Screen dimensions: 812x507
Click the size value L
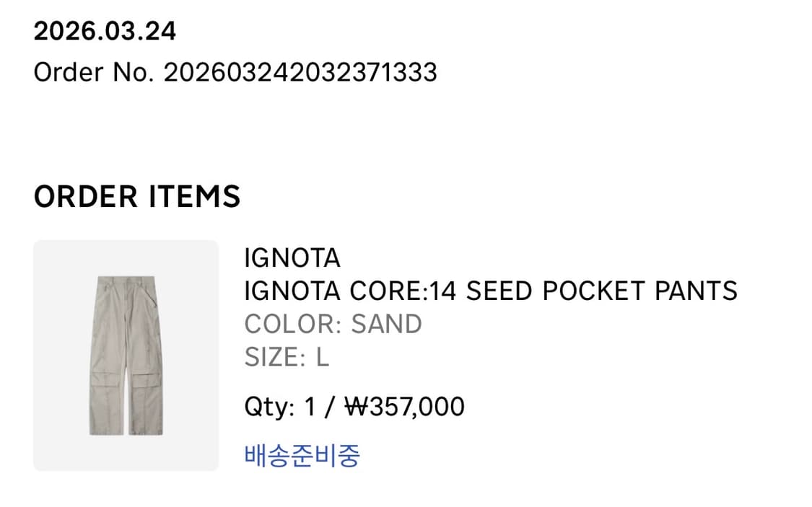point(323,357)
